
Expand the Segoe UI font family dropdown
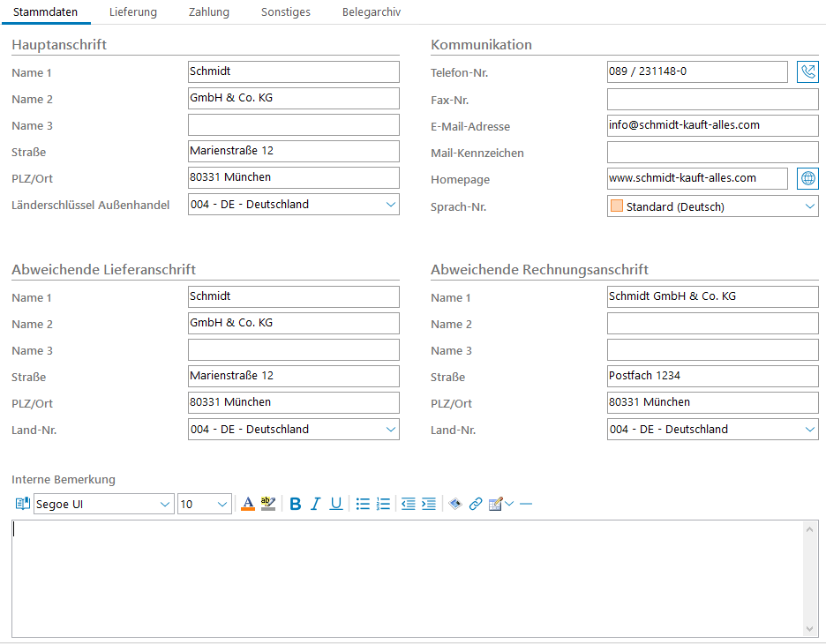point(165,505)
